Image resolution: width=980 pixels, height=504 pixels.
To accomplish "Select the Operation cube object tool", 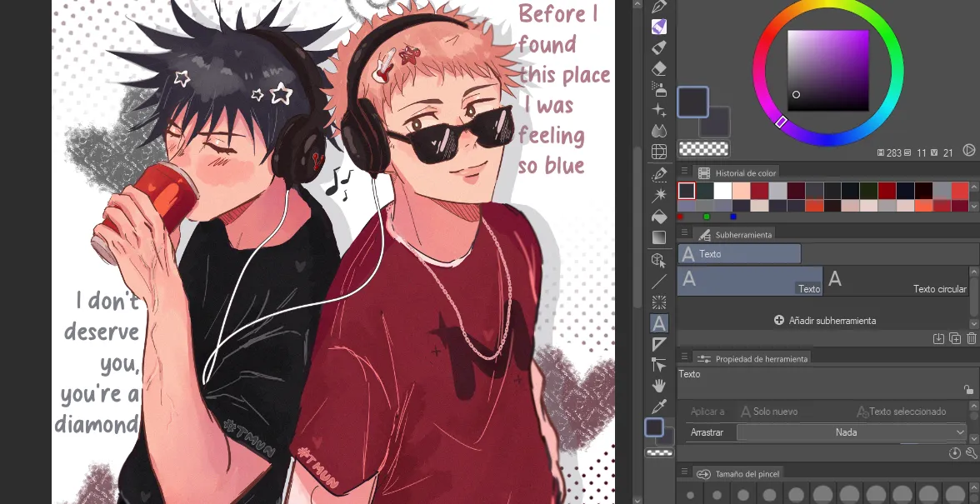I will (658, 261).
